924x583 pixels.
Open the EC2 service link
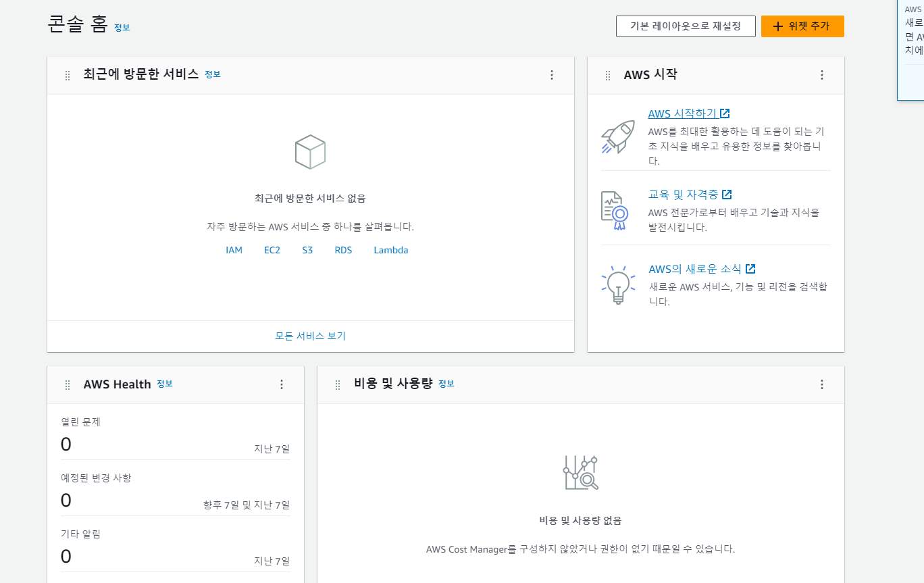click(x=272, y=250)
